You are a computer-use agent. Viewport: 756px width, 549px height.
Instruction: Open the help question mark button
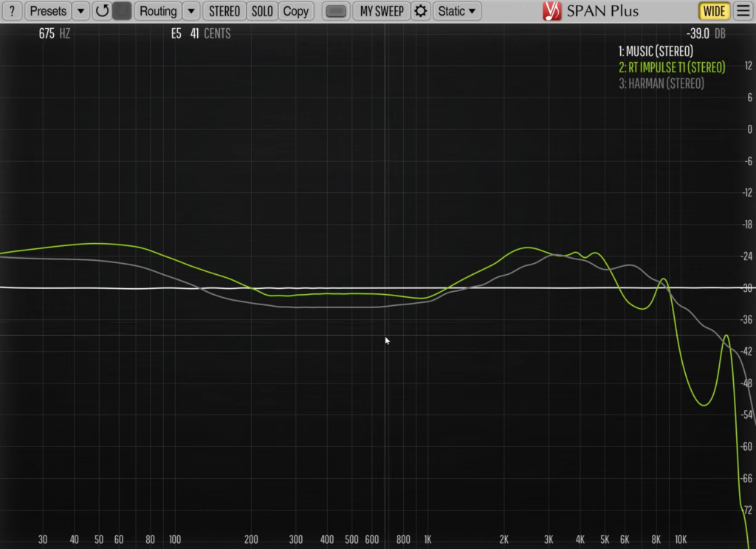12,10
